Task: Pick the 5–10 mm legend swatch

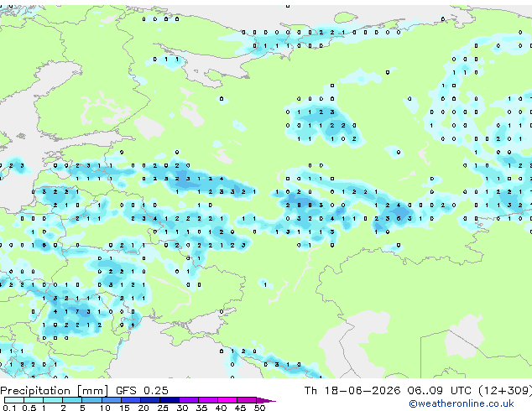Action: pos(91,400)
